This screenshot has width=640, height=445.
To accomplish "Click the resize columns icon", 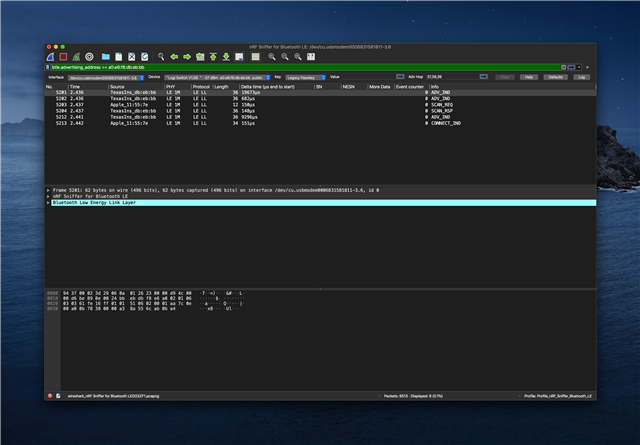I will pos(311,57).
